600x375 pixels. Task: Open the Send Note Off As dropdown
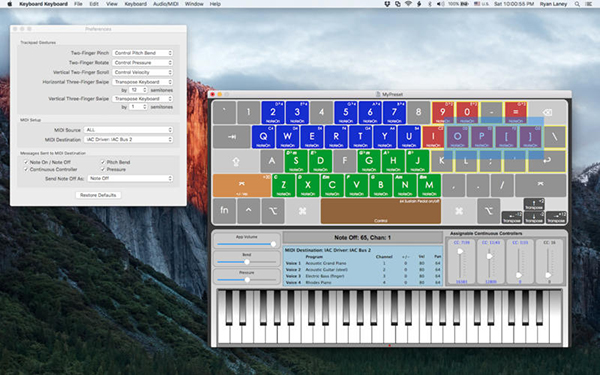130,178
